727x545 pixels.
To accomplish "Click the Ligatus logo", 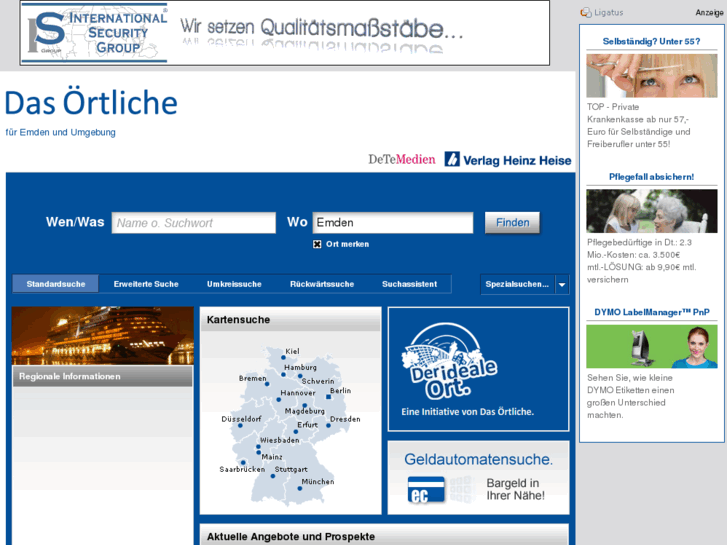I will click(602, 13).
